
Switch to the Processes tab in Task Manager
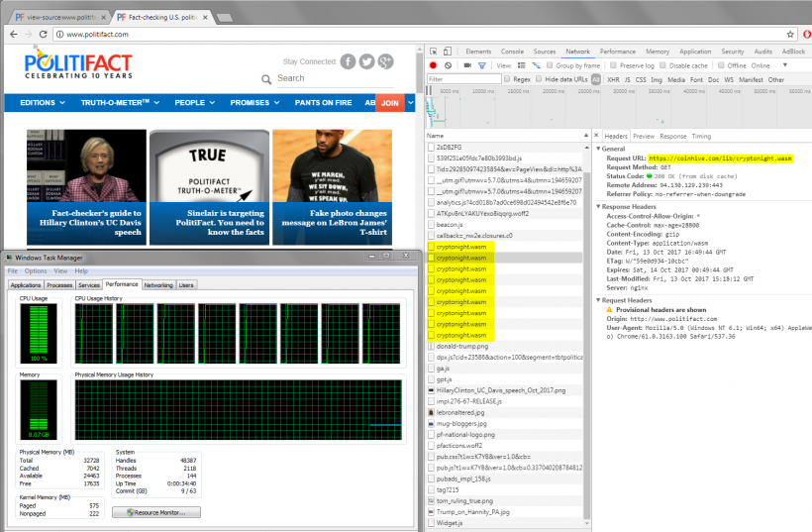click(58, 284)
